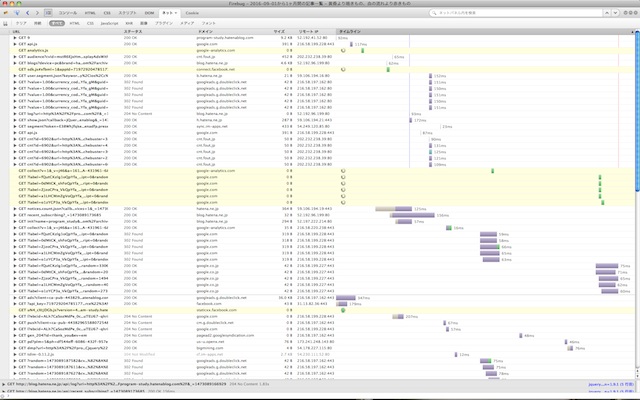The width and height of the screenshot is (640, 400).
Task: Click loading spinner on sdk.js row
Action: click(343, 69)
